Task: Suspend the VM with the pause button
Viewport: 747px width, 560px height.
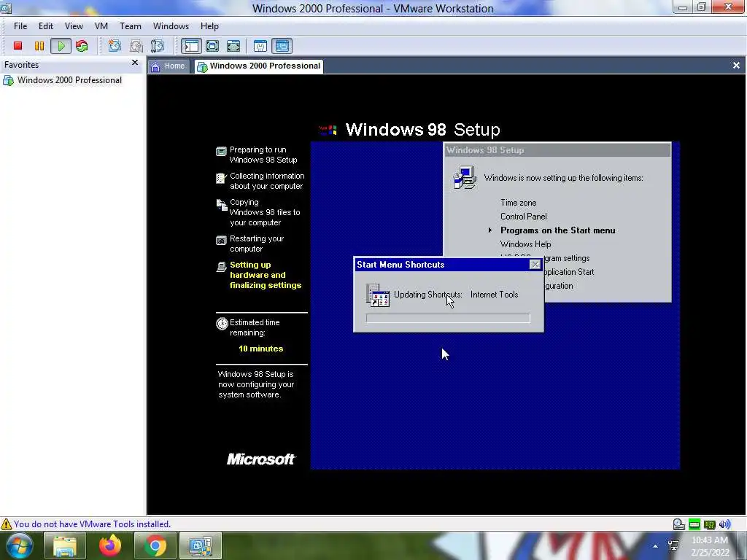Action: tap(39, 46)
